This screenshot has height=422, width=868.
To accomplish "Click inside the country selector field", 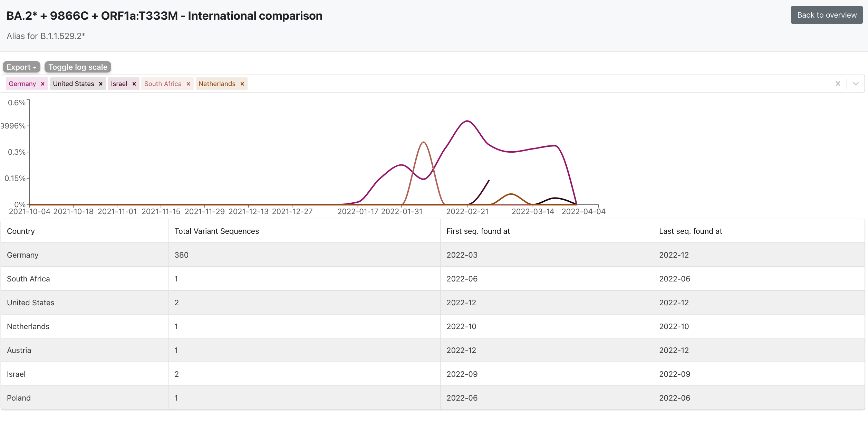I will [x=518, y=84].
